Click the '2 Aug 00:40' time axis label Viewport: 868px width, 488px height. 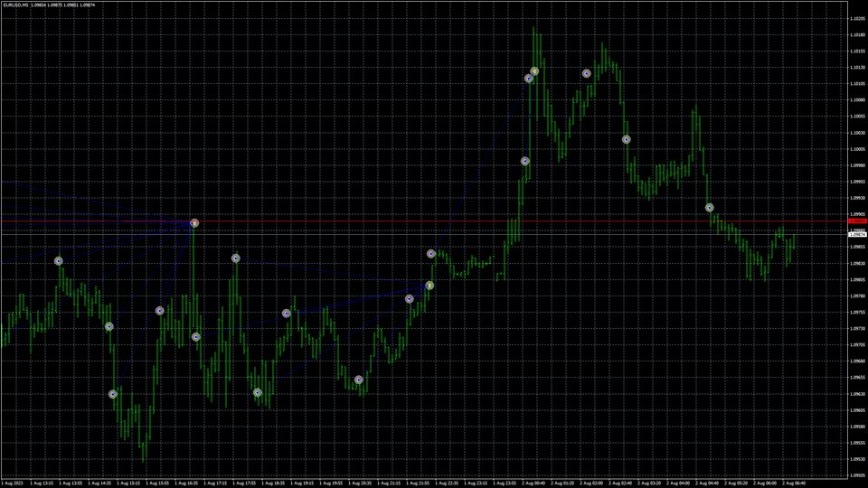click(533, 483)
